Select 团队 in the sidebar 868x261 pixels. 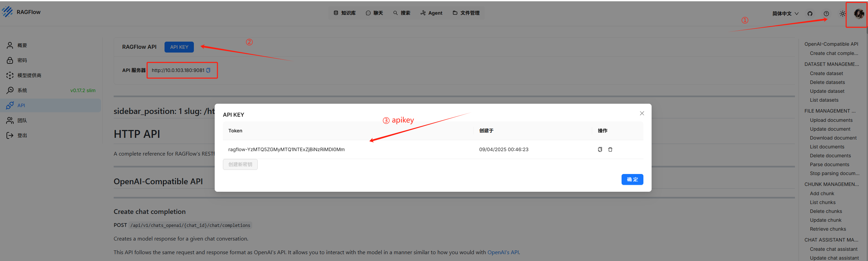(x=22, y=120)
